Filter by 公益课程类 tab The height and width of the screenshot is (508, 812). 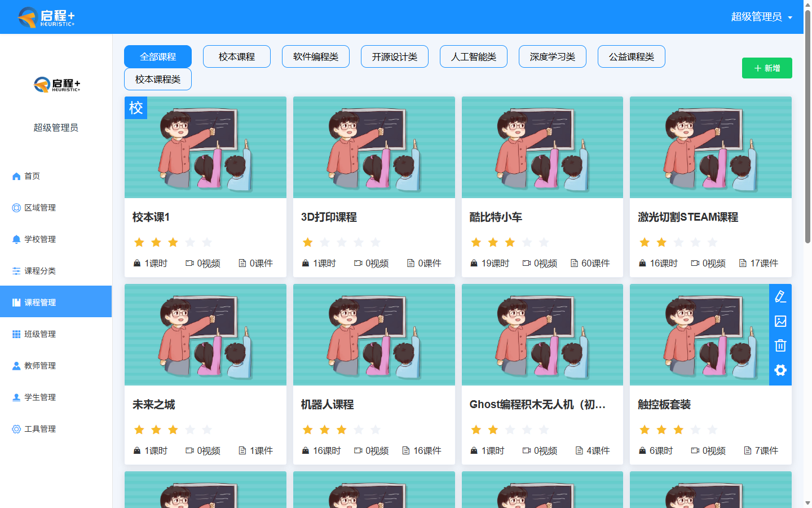632,56
